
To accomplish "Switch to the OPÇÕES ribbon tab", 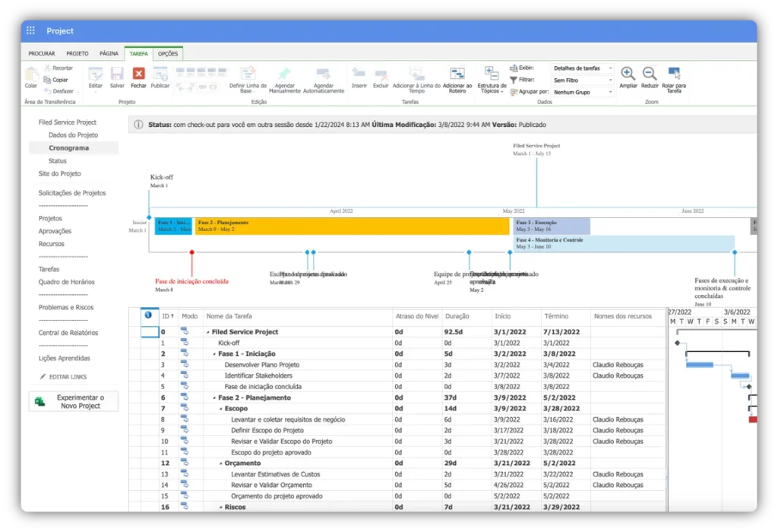I will (x=167, y=54).
